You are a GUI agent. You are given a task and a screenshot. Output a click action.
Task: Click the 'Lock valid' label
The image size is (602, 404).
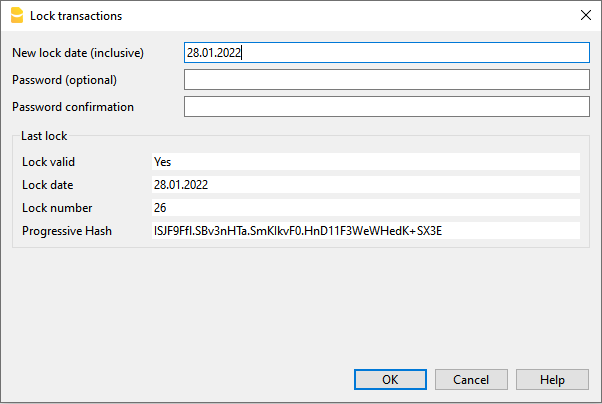coord(48,161)
